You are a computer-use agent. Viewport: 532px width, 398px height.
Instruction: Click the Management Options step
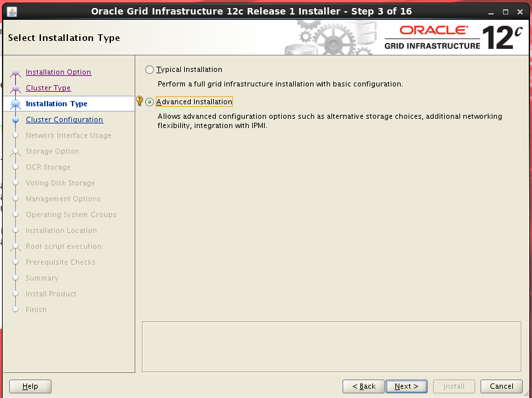click(63, 199)
